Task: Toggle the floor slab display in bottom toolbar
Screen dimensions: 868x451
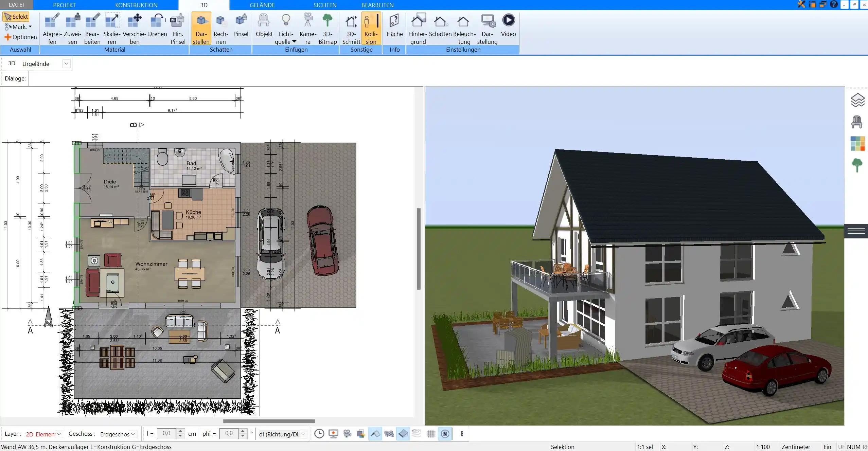Action: click(x=403, y=434)
